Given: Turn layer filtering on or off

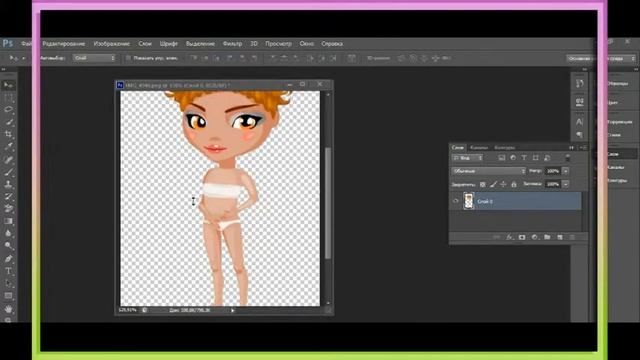Looking at the screenshot, I should tap(567, 158).
